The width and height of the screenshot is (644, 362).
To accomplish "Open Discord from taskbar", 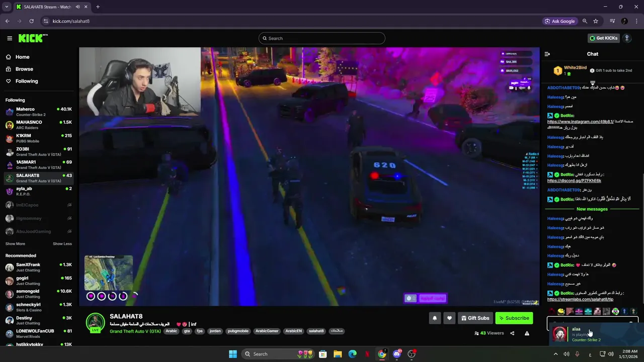I will (x=396, y=354).
